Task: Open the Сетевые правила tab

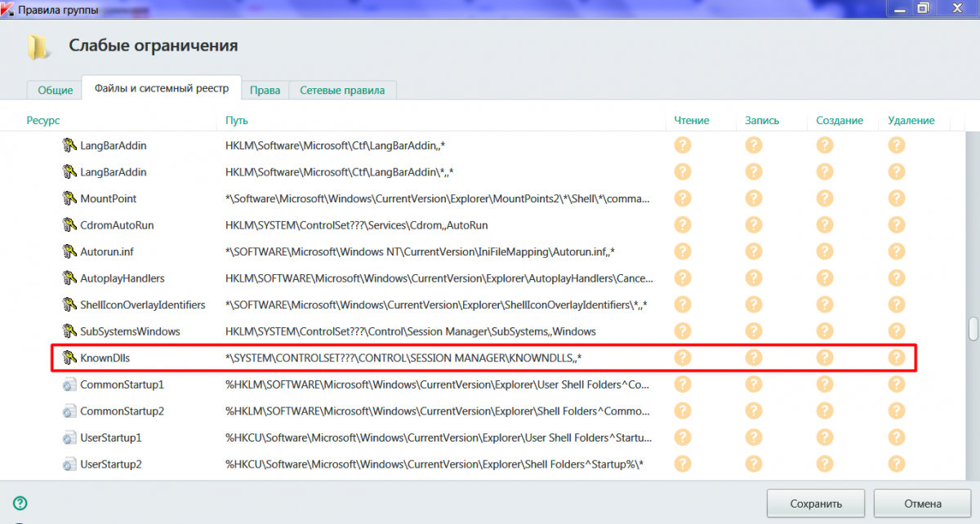Action: [x=342, y=91]
